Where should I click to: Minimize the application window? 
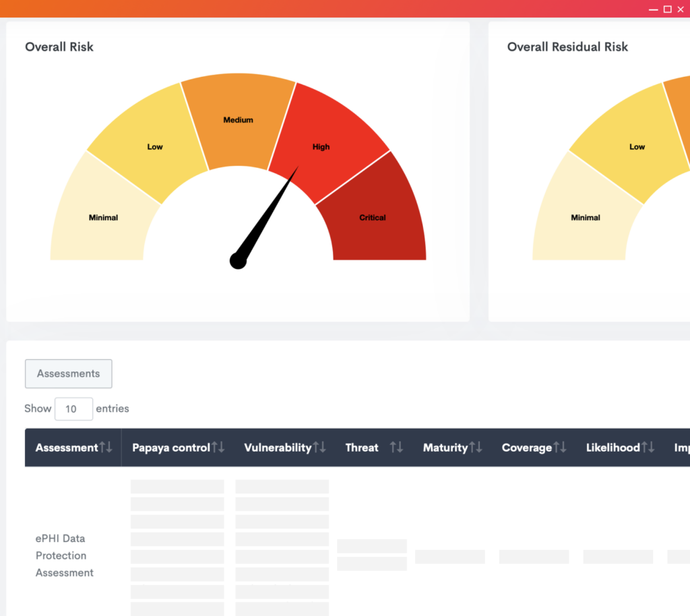coord(653,9)
